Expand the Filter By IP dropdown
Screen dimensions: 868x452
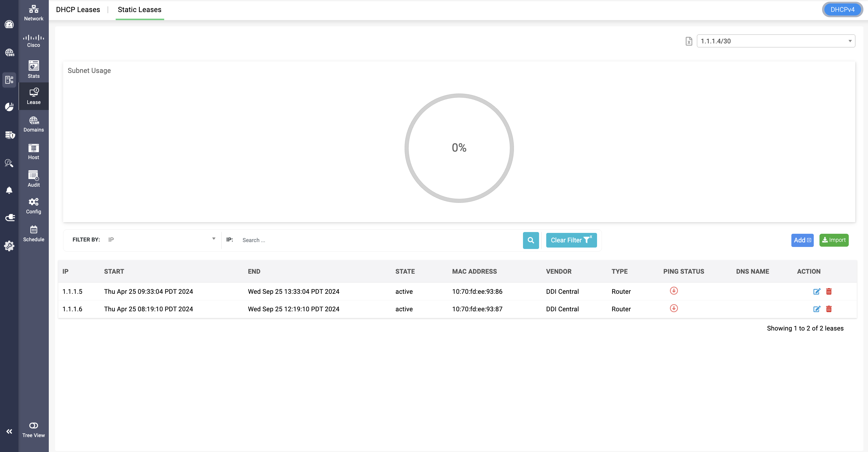coord(162,239)
